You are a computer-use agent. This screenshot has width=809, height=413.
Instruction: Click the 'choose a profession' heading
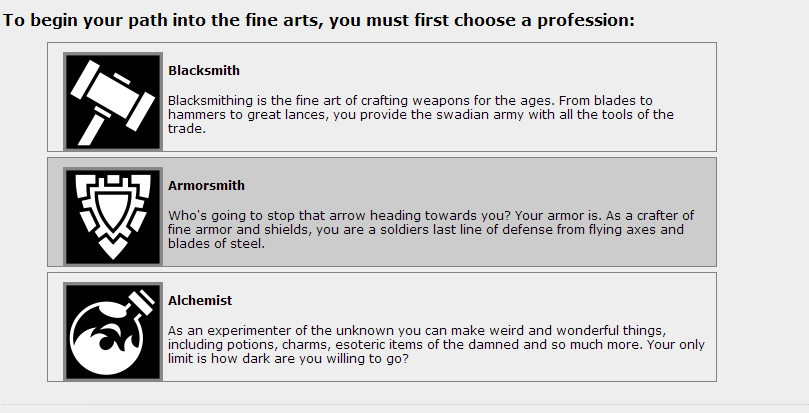[x=318, y=20]
